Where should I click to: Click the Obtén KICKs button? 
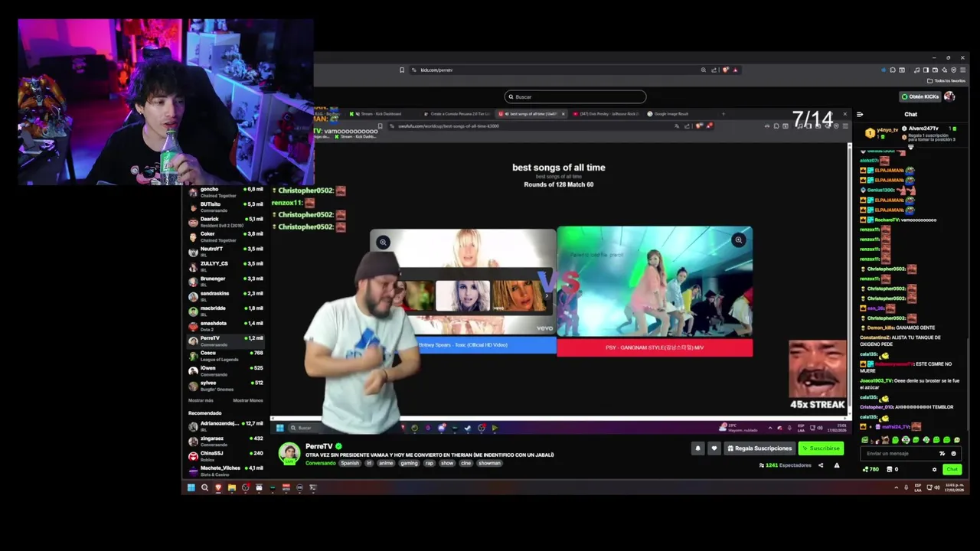[920, 96]
